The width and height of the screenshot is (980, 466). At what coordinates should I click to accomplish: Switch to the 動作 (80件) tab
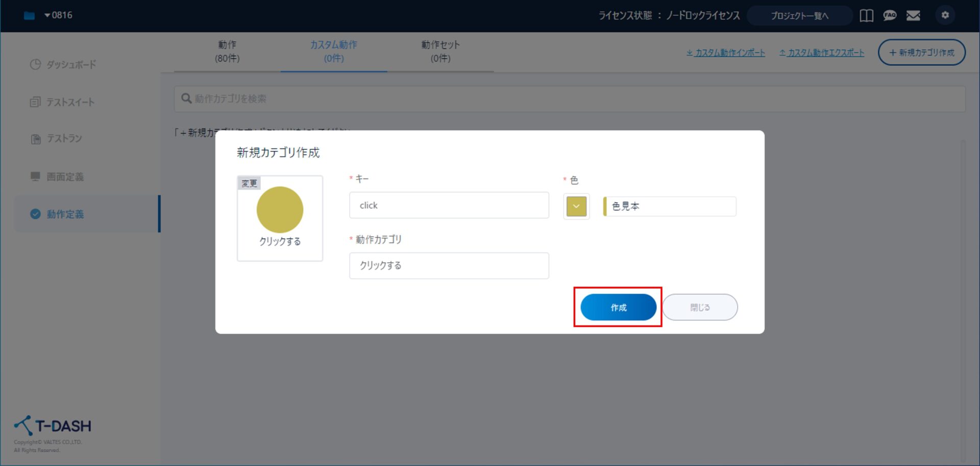pyautogui.click(x=227, y=52)
